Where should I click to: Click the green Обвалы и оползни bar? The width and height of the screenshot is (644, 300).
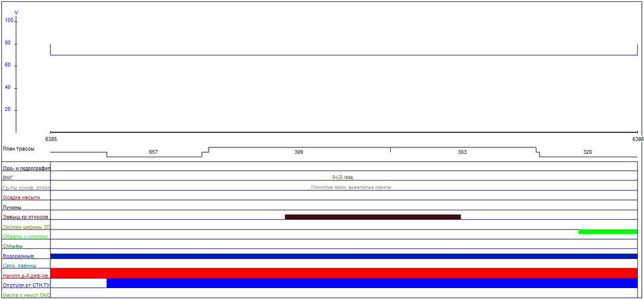pyautogui.click(x=608, y=232)
